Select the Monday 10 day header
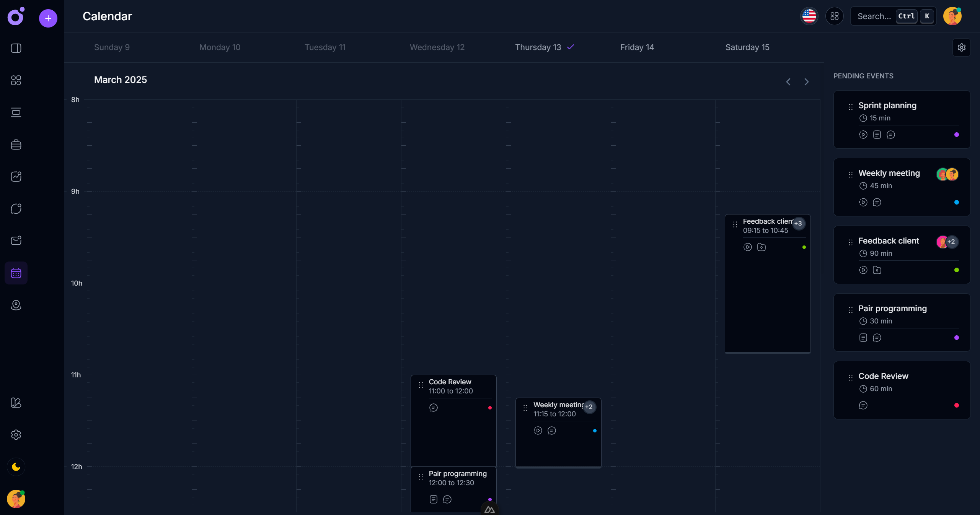This screenshot has width=980, height=515. click(x=219, y=47)
